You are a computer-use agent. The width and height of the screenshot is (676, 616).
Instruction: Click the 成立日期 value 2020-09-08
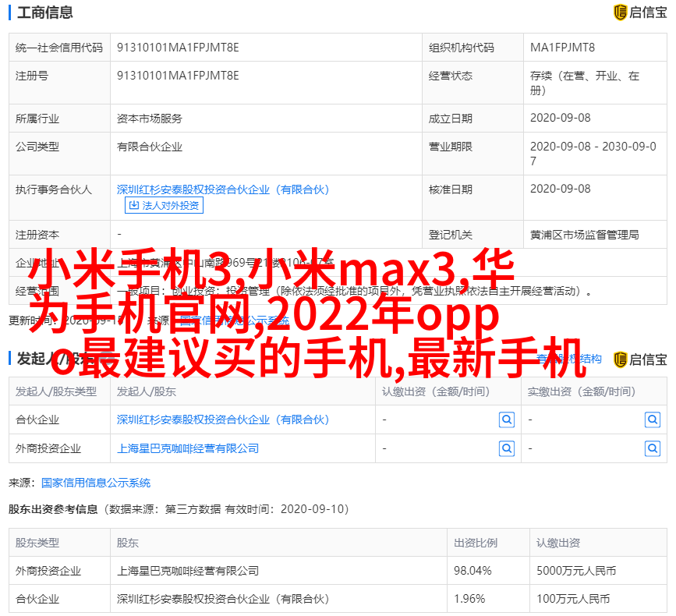click(560, 118)
